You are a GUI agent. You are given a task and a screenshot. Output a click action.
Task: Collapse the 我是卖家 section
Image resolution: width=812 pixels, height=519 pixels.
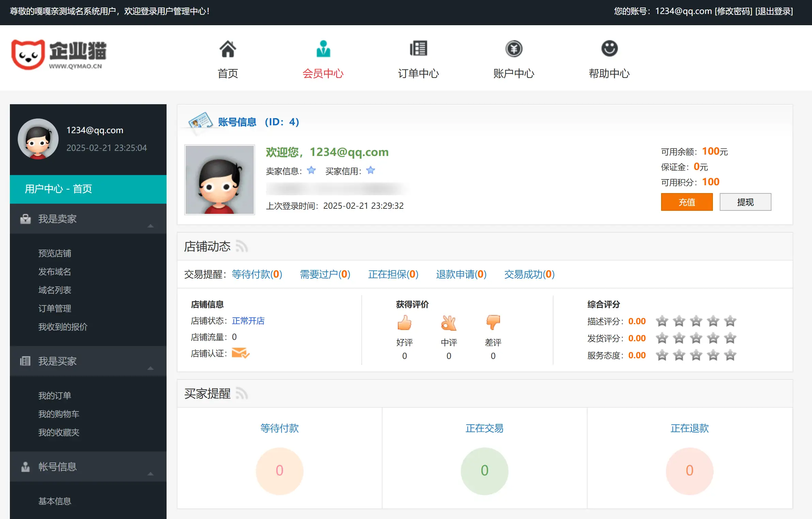click(150, 226)
